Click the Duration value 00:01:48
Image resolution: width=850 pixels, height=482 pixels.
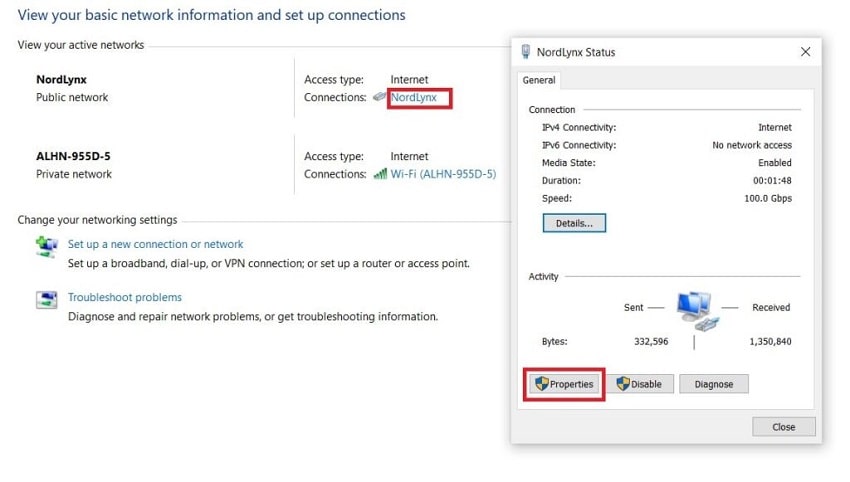tap(772, 181)
